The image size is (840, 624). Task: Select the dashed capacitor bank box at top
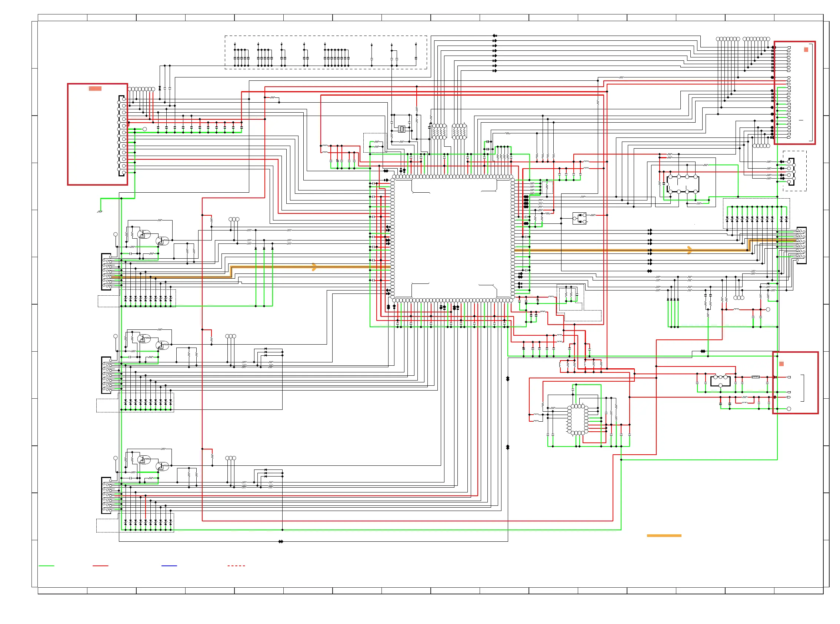click(x=326, y=52)
